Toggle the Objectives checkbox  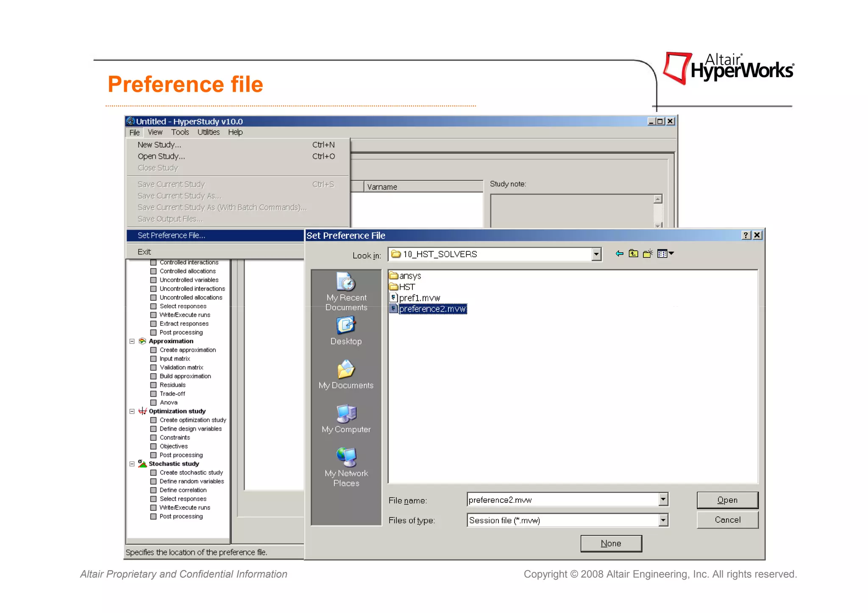click(153, 447)
